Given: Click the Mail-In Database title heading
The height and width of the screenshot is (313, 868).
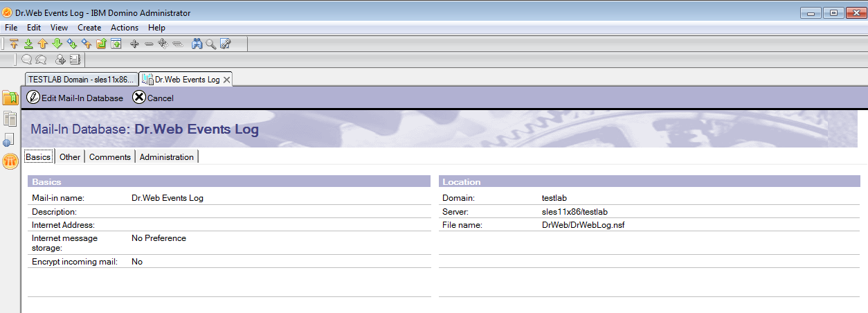Looking at the screenshot, I should 145,129.
